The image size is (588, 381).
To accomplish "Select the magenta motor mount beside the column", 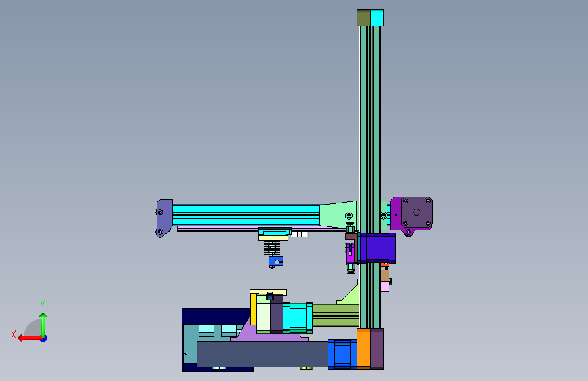I will (x=395, y=214).
